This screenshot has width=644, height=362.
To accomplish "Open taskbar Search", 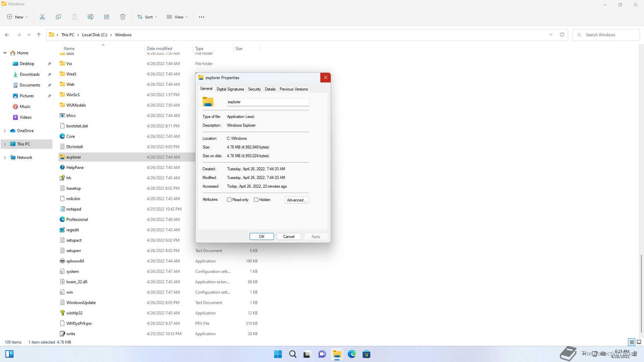I will coord(292,354).
